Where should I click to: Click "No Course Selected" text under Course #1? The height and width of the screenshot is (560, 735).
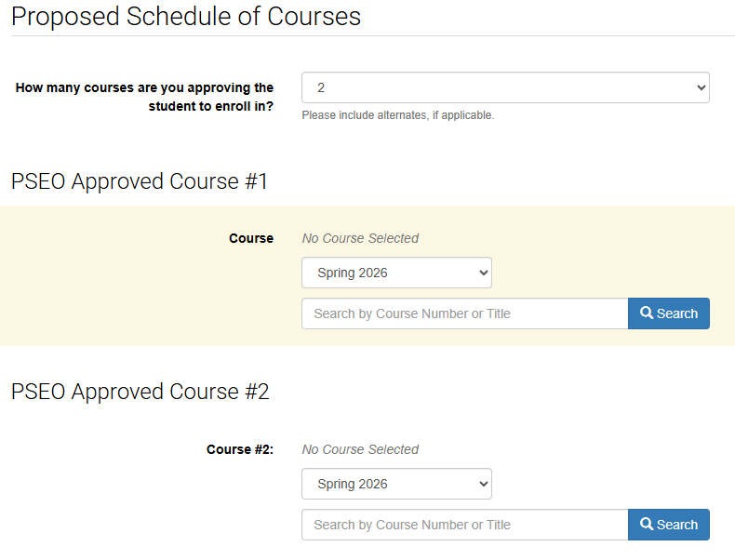360,238
